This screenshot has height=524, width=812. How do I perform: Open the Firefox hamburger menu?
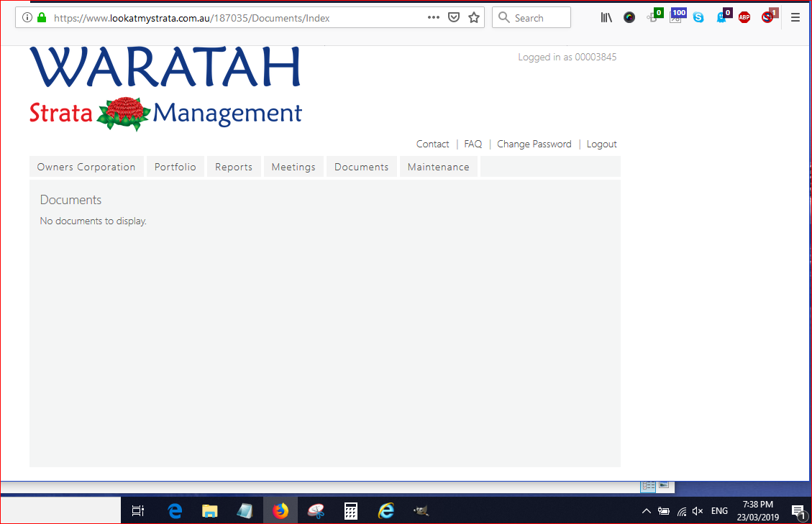click(x=795, y=17)
